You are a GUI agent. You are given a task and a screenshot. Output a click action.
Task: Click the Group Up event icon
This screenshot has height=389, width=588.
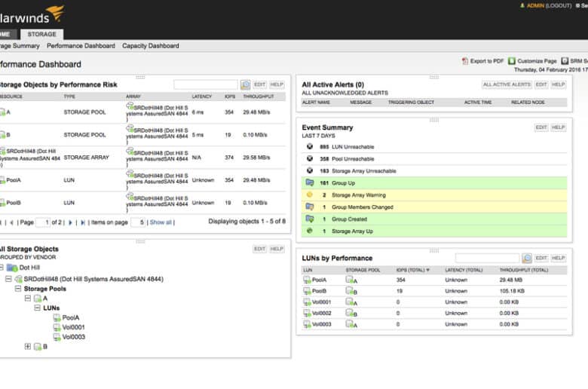tap(310, 182)
